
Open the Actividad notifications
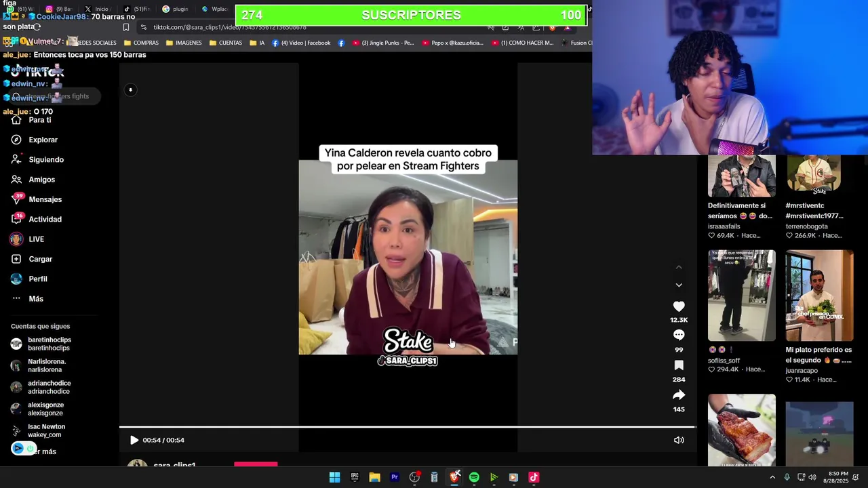[36, 219]
